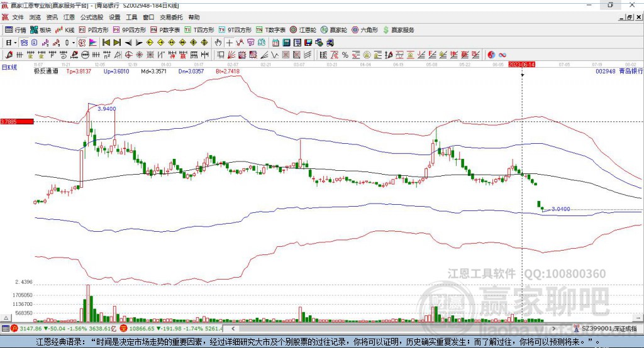644x348 pixels.
Task: Select the percent % tool
Action: click(x=345, y=55)
